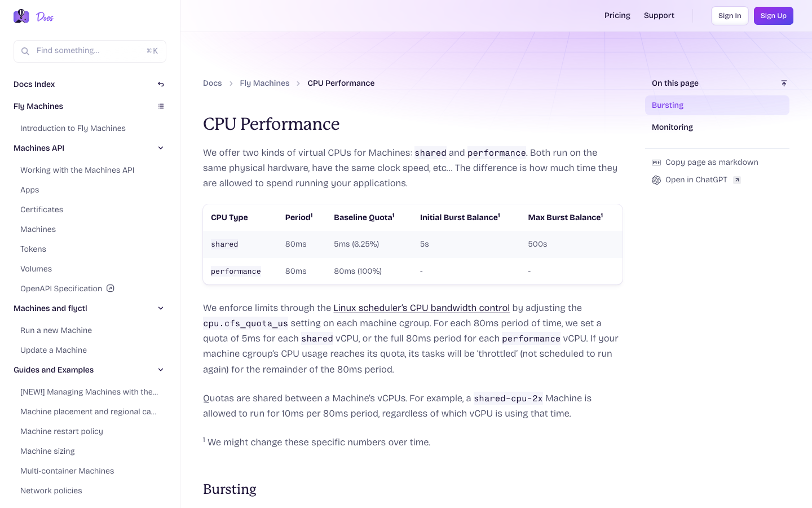This screenshot has width=812, height=508.
Task: Click the markdown icon for Copy page
Action: [656, 163]
